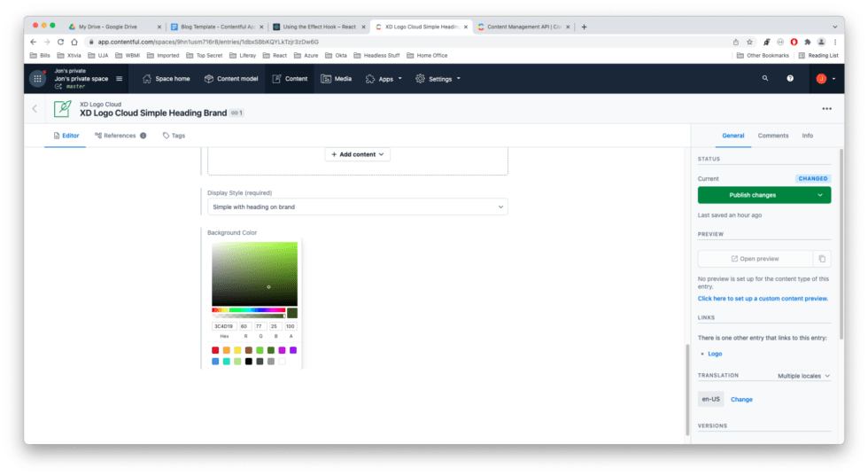Go back with the entry back chevron
This screenshot has height=476, width=868.
(x=35, y=109)
